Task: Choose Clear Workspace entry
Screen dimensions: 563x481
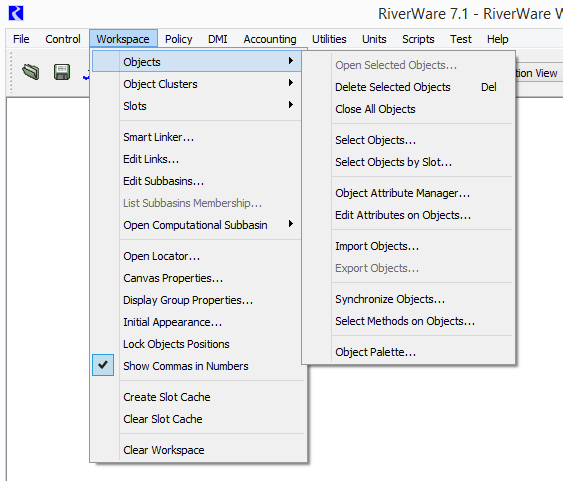Action: click(198, 450)
